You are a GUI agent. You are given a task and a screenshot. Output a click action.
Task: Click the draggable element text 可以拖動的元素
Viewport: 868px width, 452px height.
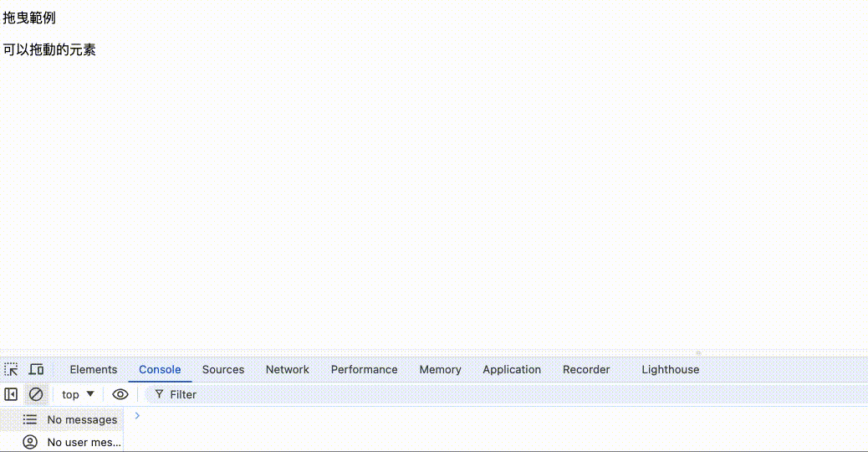pyautogui.click(x=49, y=50)
